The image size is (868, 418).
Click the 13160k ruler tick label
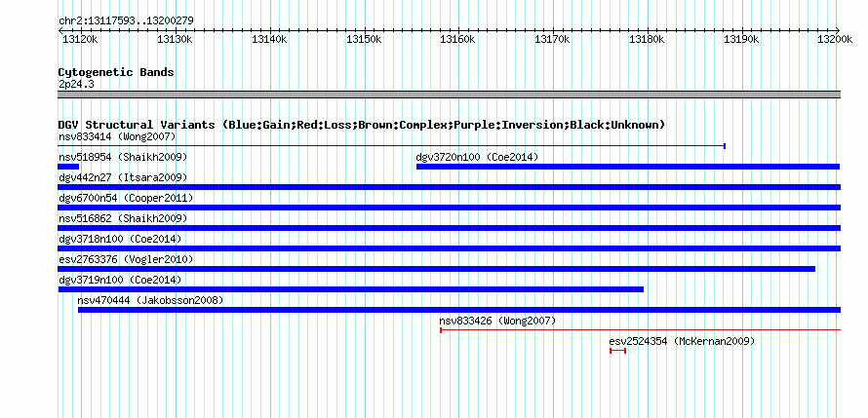tap(457, 39)
